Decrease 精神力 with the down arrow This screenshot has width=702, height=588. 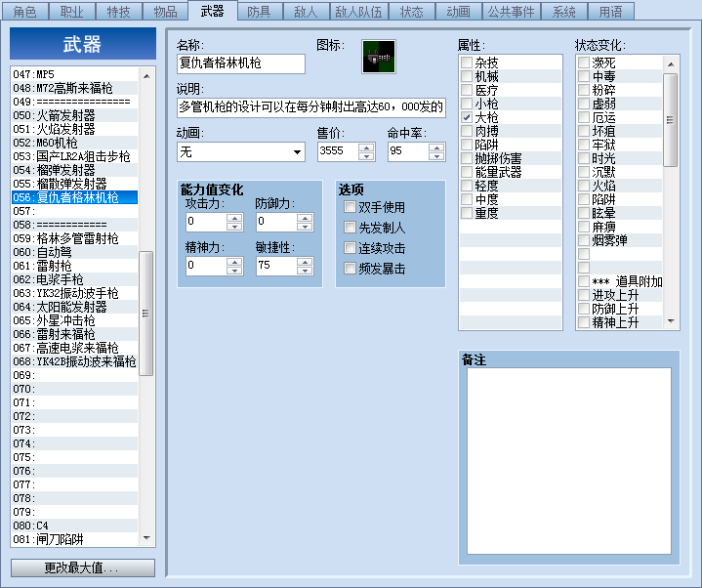tap(234, 271)
